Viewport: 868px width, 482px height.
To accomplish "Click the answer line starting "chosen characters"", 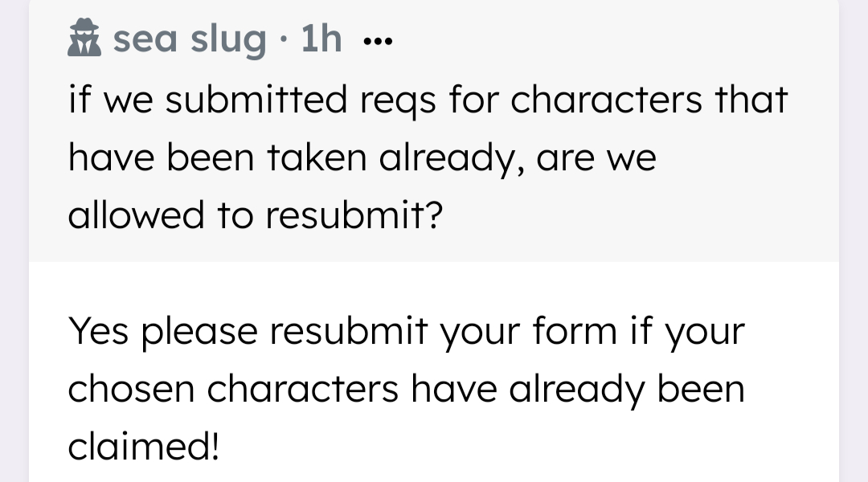I will [x=407, y=389].
